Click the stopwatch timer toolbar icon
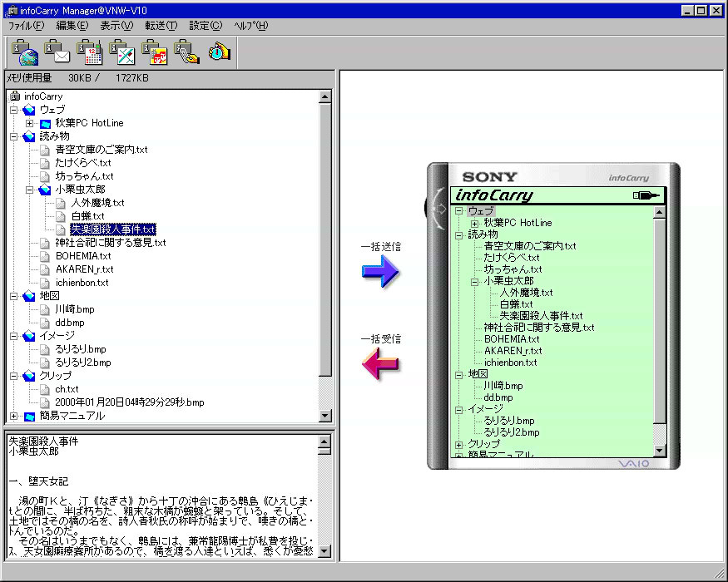728x582 pixels. click(x=219, y=52)
